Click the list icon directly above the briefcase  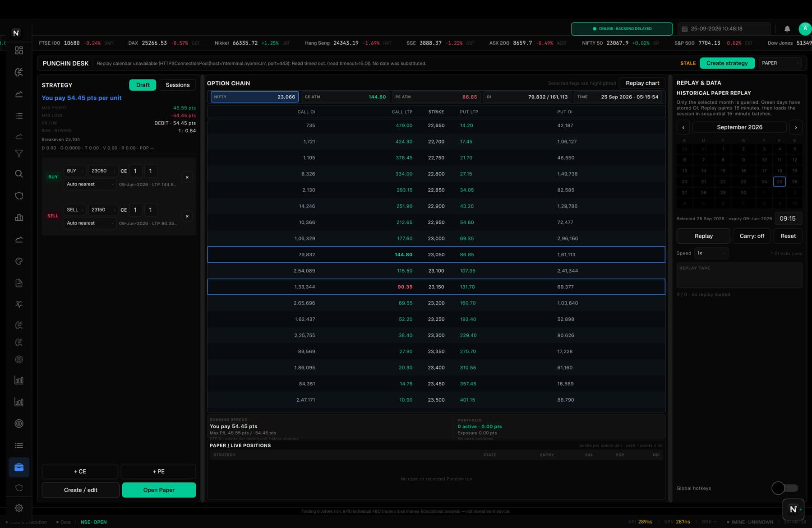[x=19, y=445]
